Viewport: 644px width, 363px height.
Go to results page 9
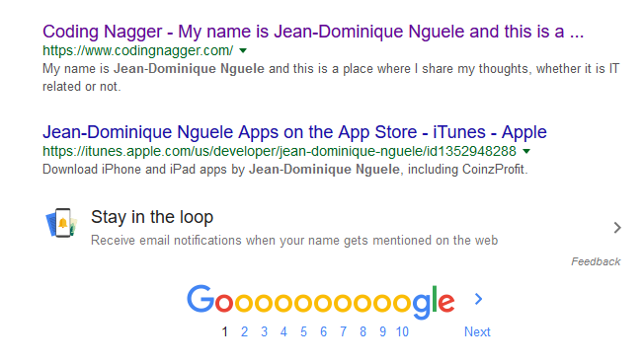pyautogui.click(x=382, y=331)
